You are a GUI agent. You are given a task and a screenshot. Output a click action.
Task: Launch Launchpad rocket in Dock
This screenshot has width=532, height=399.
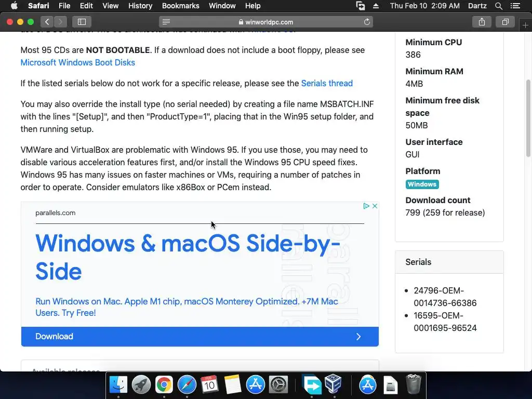point(141,384)
